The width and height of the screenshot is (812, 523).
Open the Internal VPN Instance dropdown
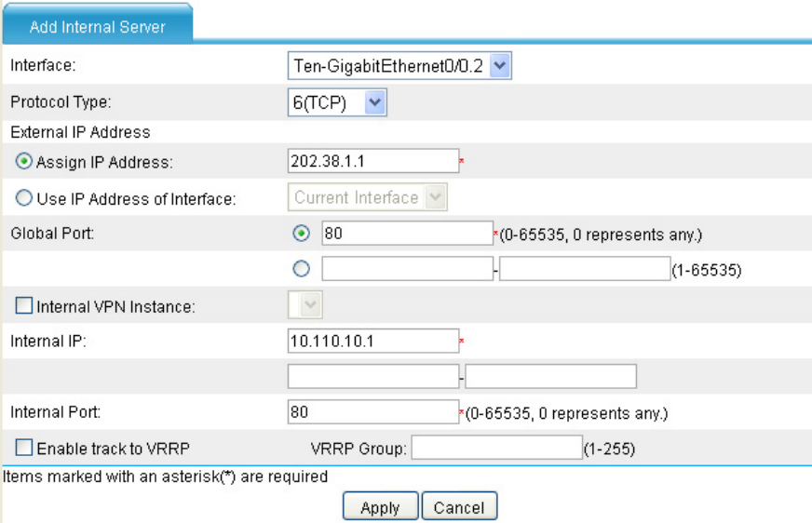[305, 304]
